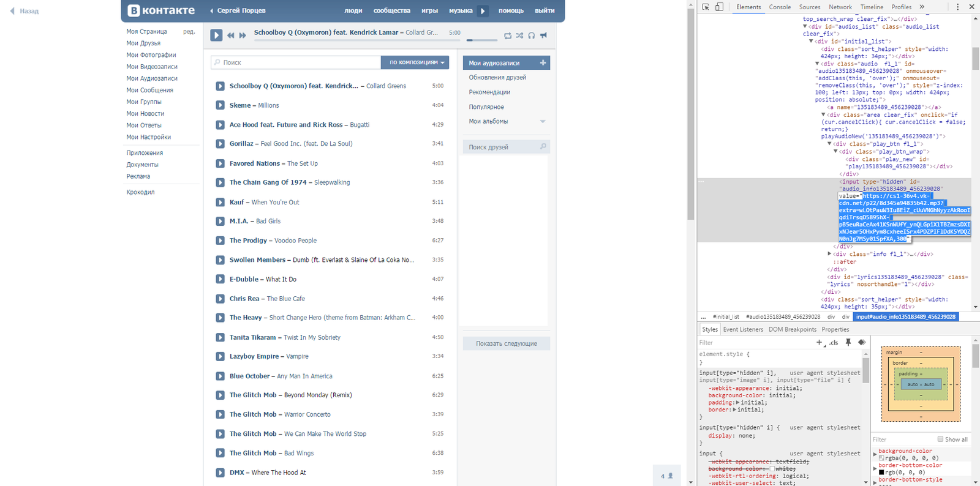Skip to previous track in player

pos(230,36)
